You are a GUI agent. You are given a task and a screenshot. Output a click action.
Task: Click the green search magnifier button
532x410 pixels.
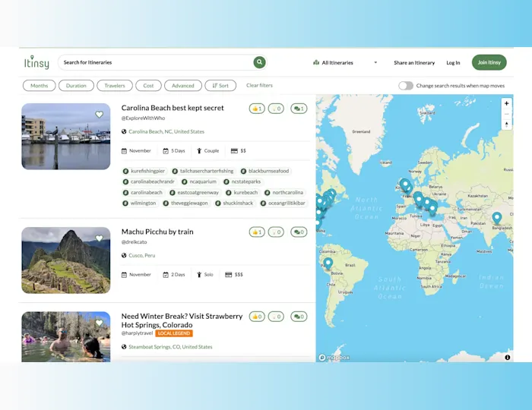[259, 62]
